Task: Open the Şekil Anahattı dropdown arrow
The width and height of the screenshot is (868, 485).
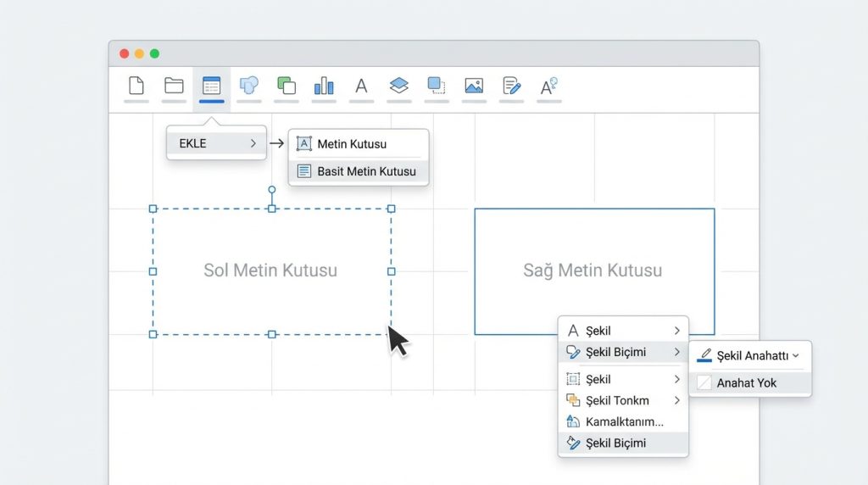Action: click(796, 355)
